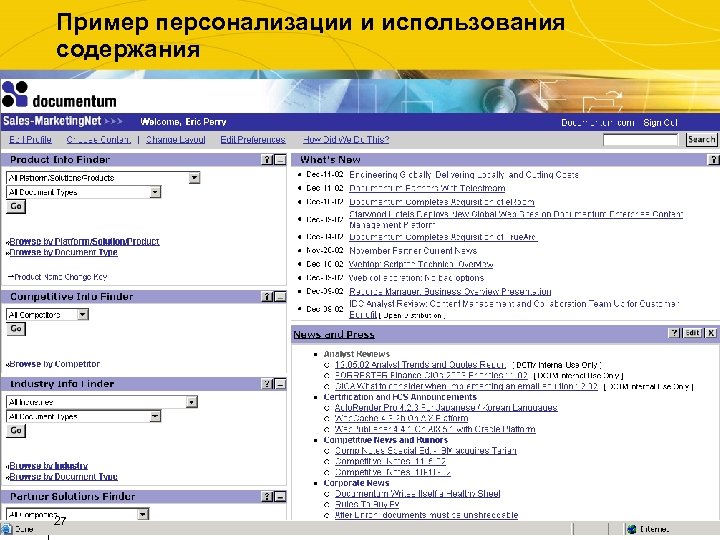The image size is (720, 540).
Task: Open the All Competitors dropdown
Action: tap(83, 315)
